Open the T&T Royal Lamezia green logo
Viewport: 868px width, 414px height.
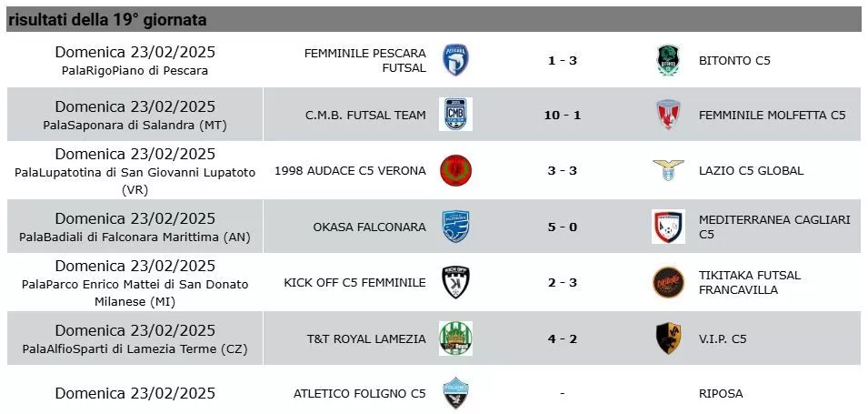[455, 338]
